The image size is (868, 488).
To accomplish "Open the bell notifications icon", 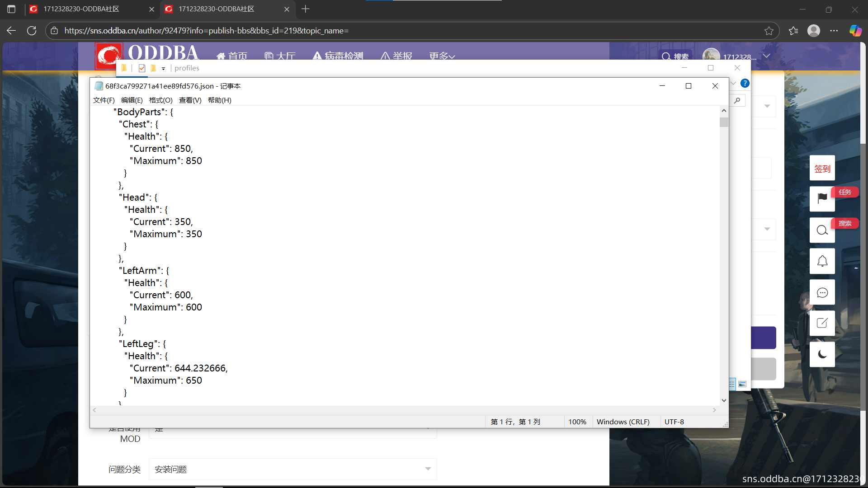I will pos(822,261).
